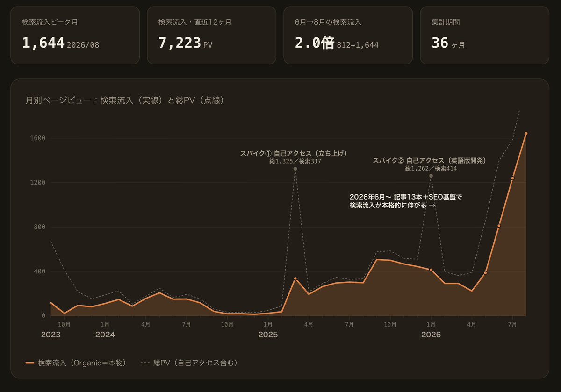The height and width of the screenshot is (392, 561).
Task: Click the 1月 tick above 2024
Action: (105, 324)
